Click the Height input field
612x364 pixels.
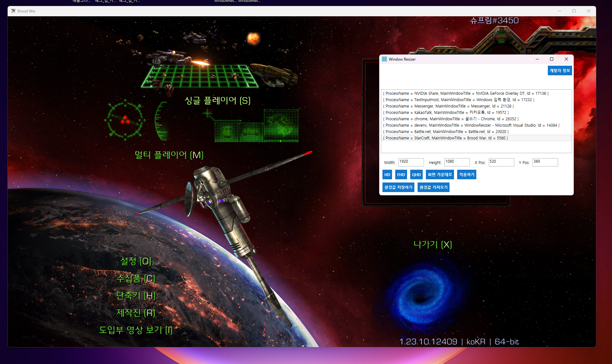pyautogui.click(x=457, y=162)
